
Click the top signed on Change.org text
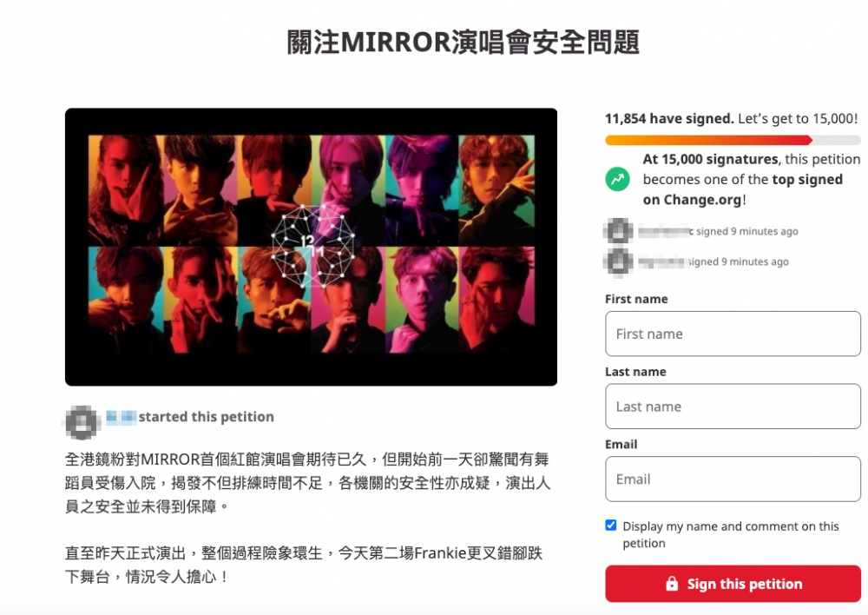point(743,189)
